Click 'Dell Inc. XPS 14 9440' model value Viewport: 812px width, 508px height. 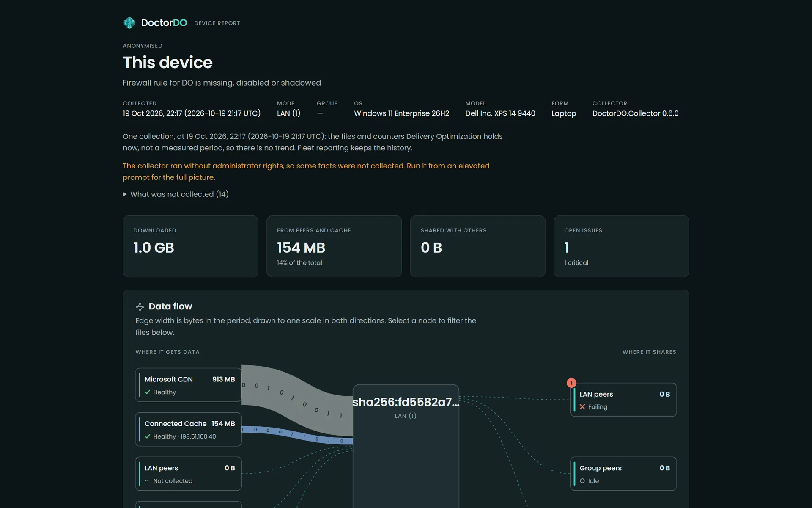tap(500, 113)
